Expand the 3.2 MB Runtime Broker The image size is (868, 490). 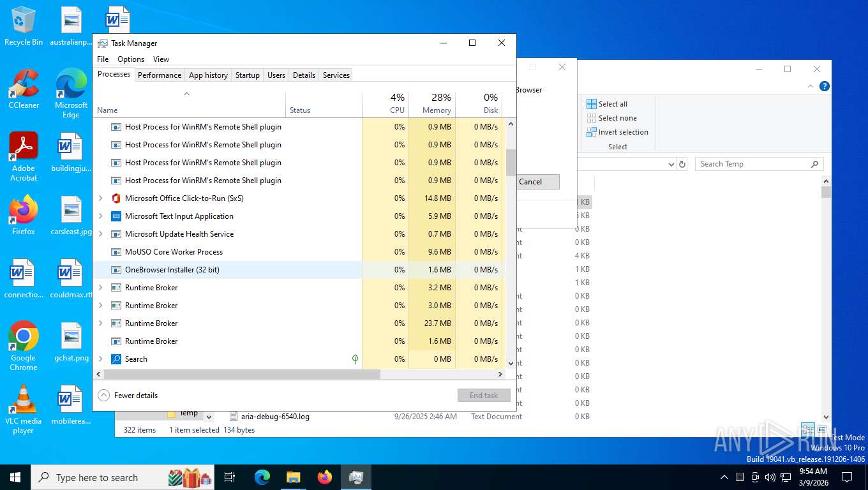pos(100,288)
